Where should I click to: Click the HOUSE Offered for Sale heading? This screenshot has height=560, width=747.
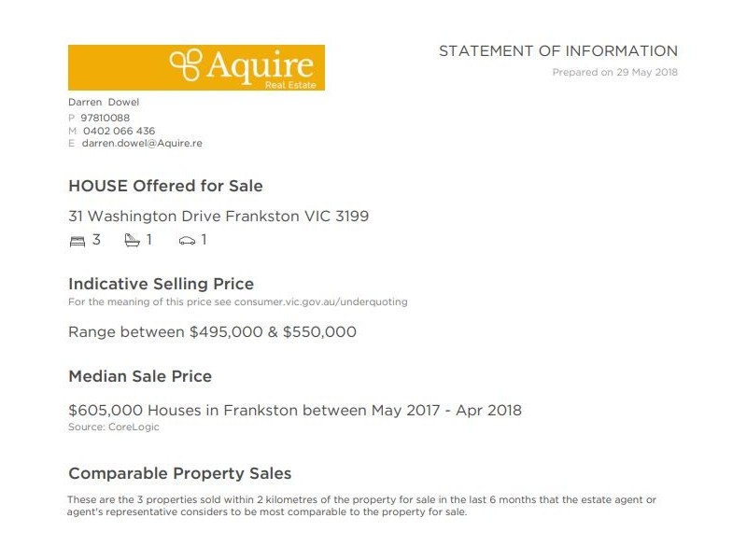165,186
